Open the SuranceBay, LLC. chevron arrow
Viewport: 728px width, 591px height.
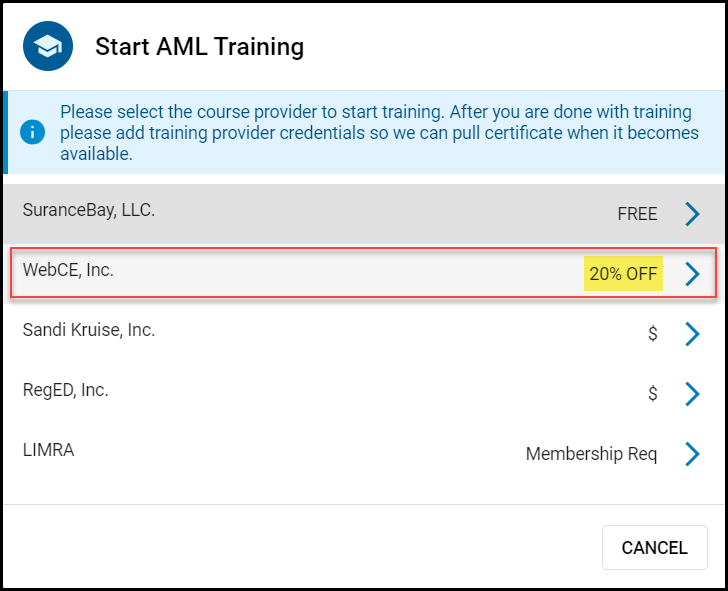[x=692, y=214]
